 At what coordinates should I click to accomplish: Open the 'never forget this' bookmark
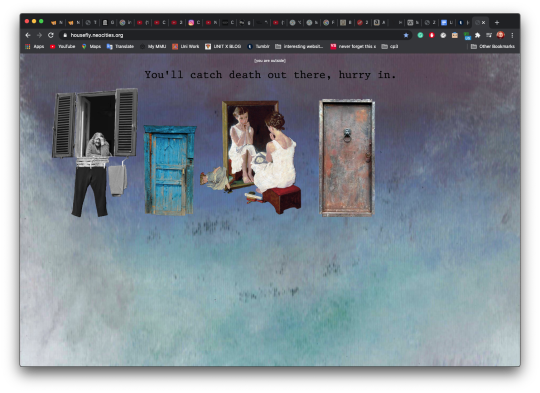[x=353, y=46]
